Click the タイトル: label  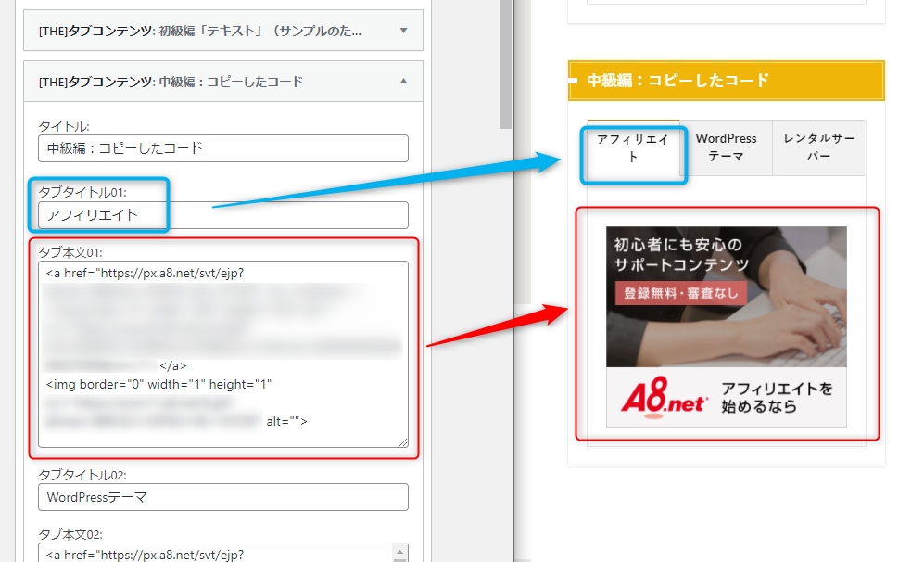(x=64, y=126)
